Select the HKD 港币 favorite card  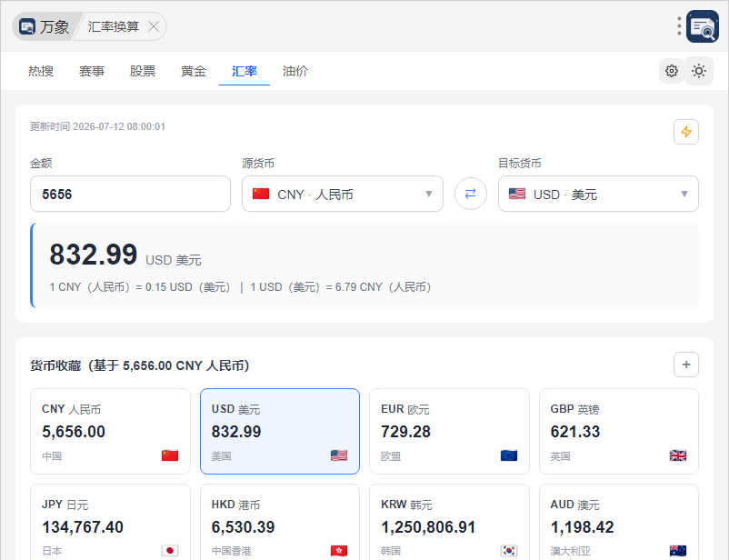tap(280, 522)
